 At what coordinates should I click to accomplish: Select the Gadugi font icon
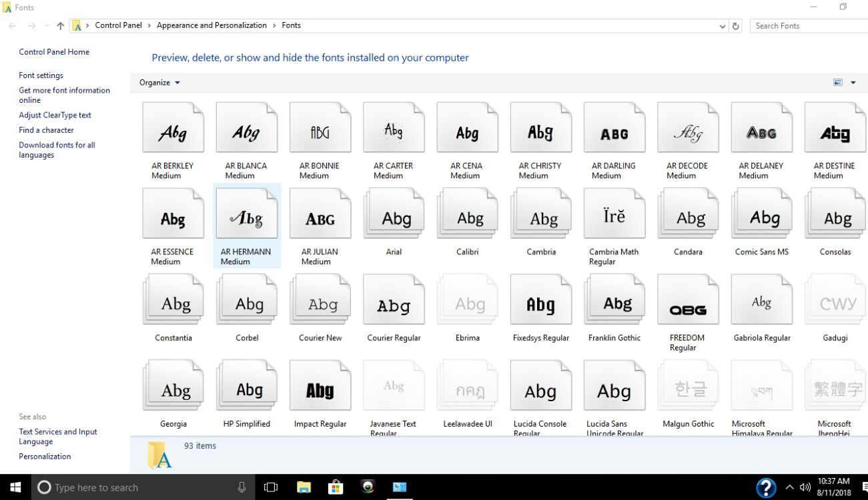point(835,300)
